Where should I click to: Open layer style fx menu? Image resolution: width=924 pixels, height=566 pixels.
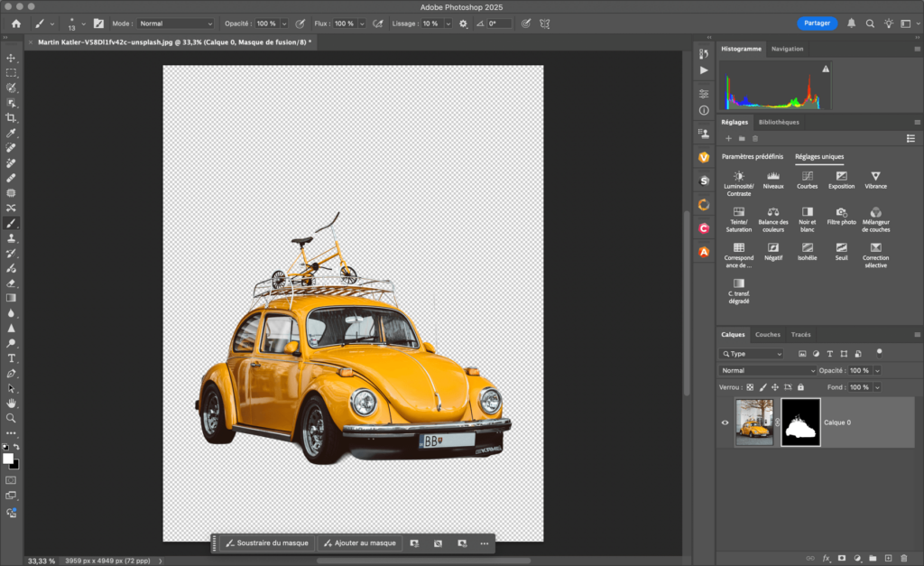tap(827, 558)
